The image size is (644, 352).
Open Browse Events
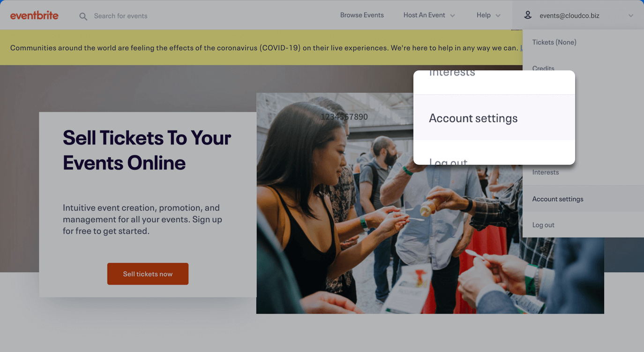coord(362,15)
